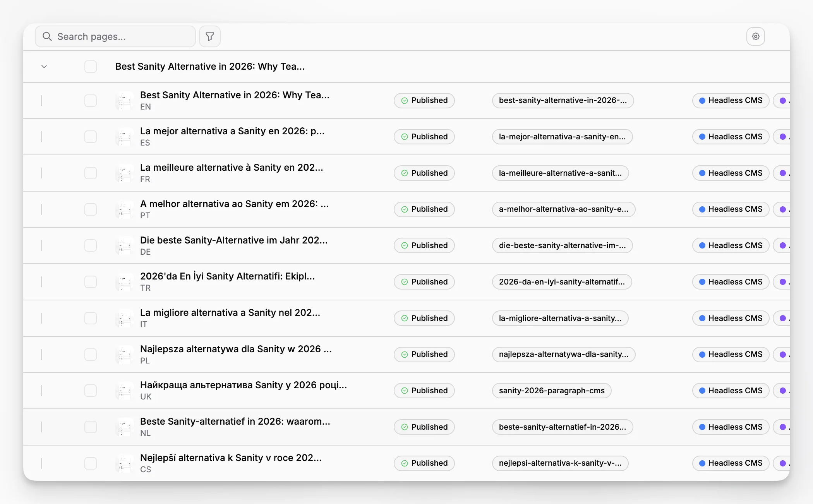Viewport: 813px width, 504px height.
Task: Click the group title 'Best Sanity Alternative in 2026'
Action: (x=210, y=67)
